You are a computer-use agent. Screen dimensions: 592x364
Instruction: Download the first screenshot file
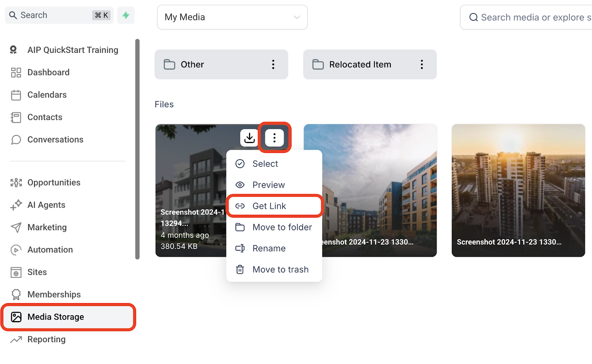[249, 138]
